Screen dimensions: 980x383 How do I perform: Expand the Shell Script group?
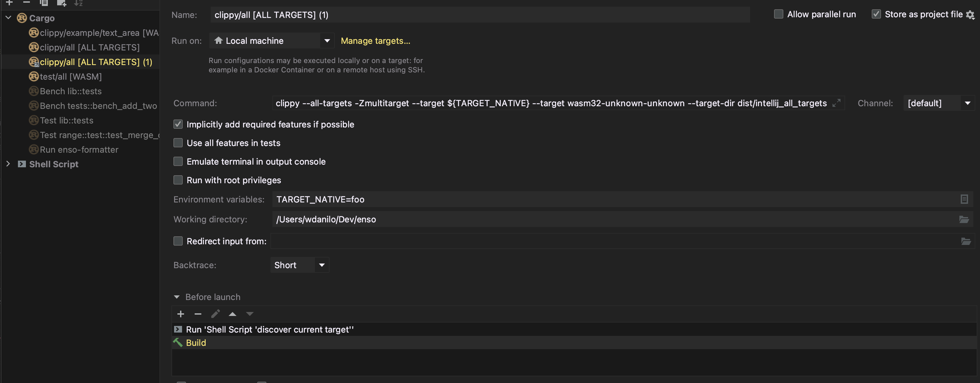pyautogui.click(x=8, y=164)
